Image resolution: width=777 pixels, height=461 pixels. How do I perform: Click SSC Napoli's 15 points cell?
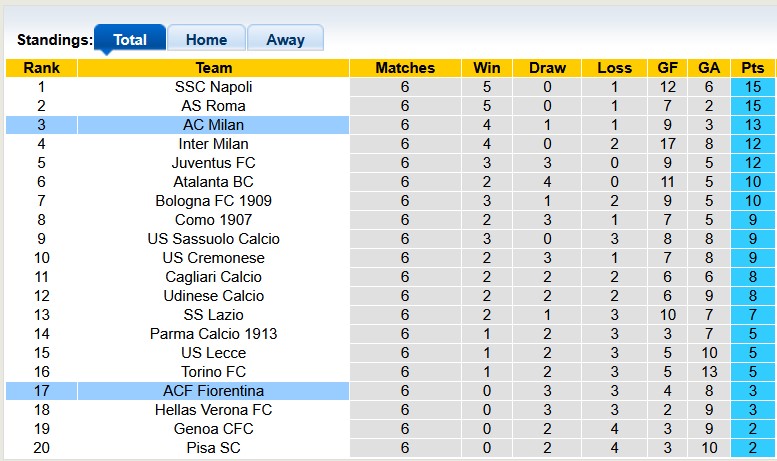[752, 87]
